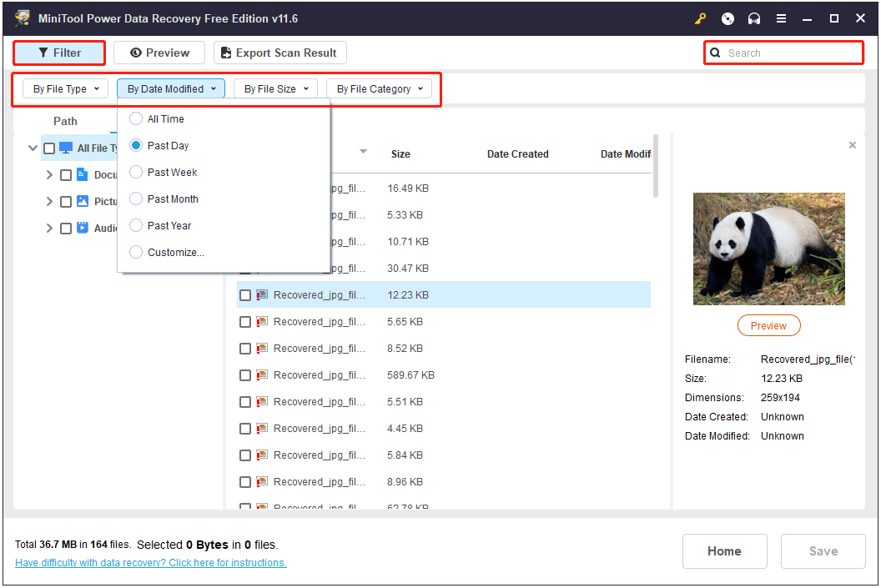Select the Past Week radio option

pos(136,173)
